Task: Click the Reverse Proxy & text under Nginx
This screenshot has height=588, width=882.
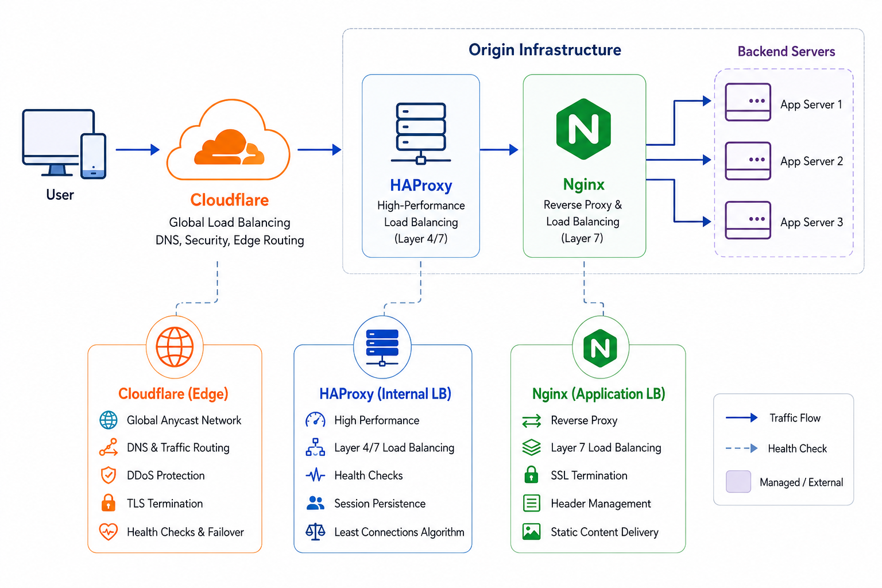Action: click(x=583, y=205)
